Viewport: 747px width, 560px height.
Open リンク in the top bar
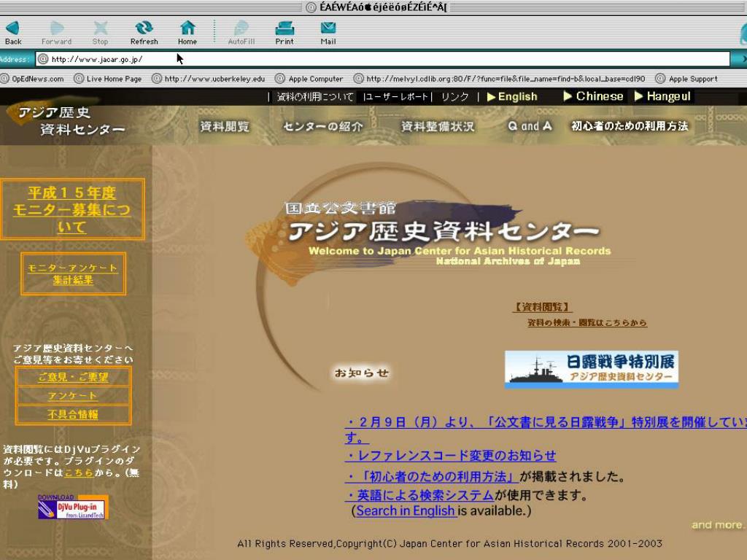454,97
